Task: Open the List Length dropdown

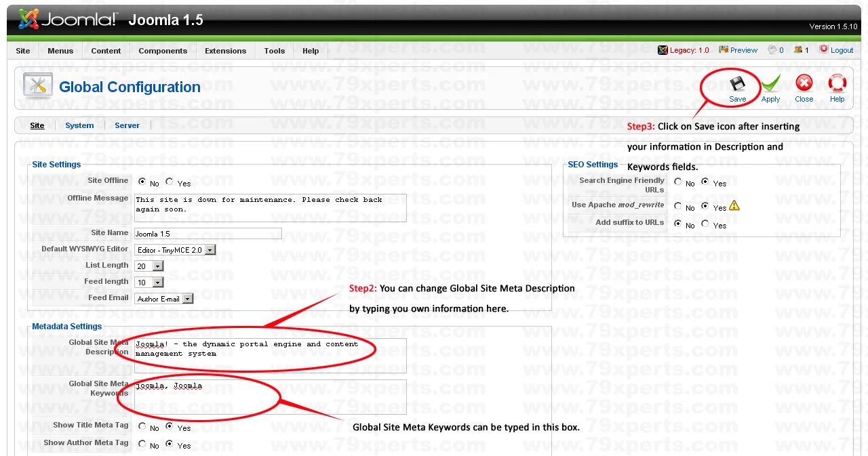Action: coord(149,266)
